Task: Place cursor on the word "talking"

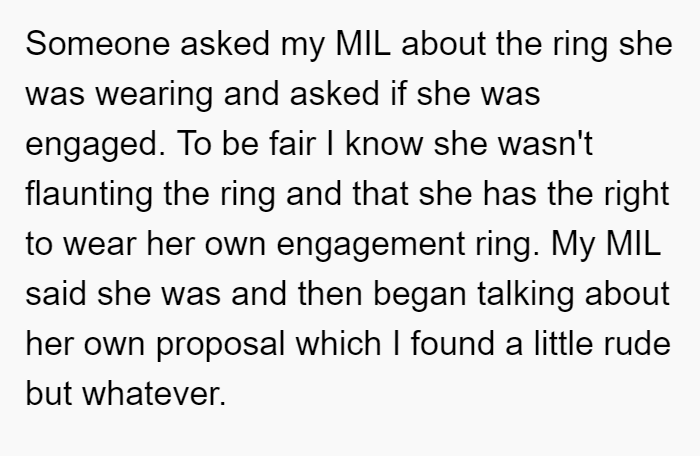Action: click(x=525, y=294)
